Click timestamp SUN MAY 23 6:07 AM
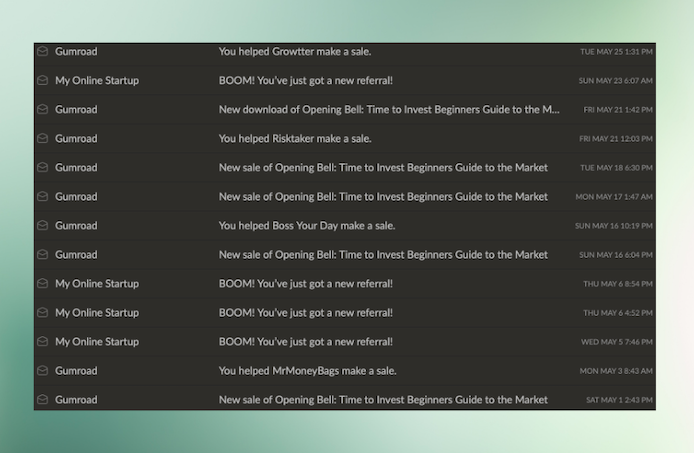Screen dimensions: 694x453 point(616,81)
